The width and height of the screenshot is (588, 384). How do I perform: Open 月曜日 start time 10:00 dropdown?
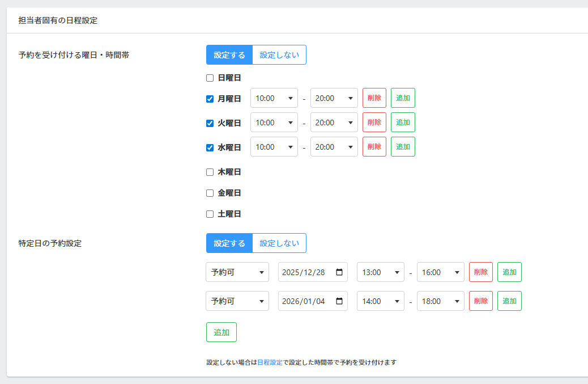pyautogui.click(x=274, y=98)
